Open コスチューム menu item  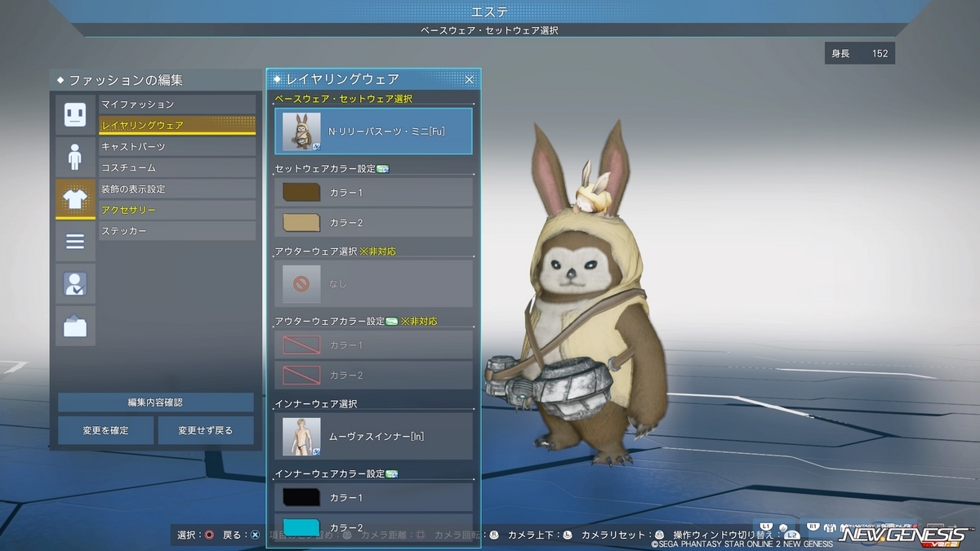coord(177,167)
